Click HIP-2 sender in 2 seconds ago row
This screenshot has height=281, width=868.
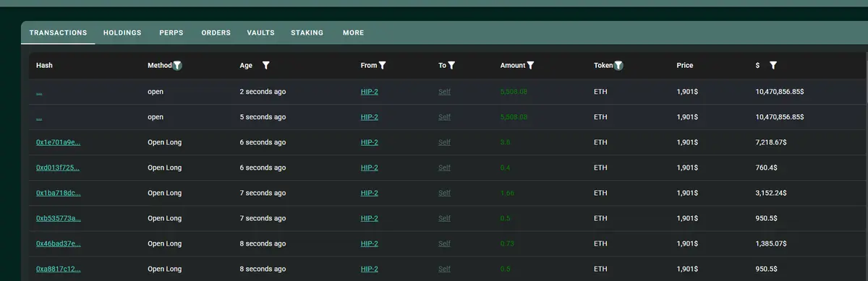(370, 92)
